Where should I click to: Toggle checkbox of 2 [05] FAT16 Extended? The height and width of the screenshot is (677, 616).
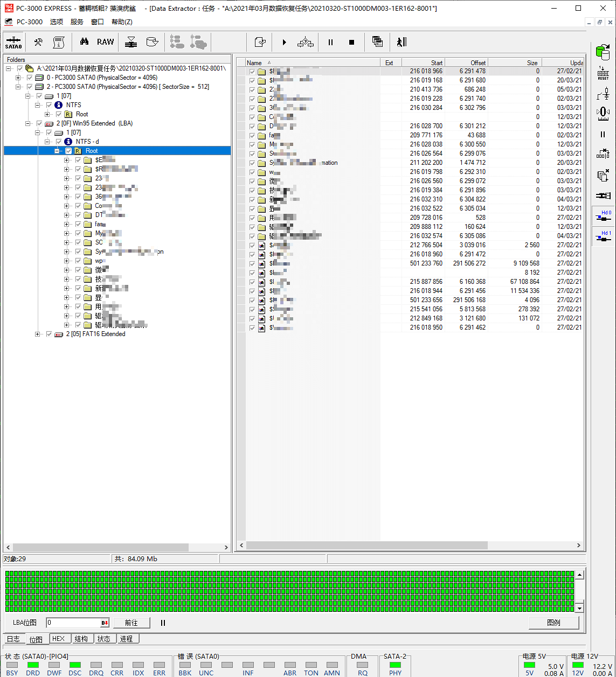[x=49, y=334]
